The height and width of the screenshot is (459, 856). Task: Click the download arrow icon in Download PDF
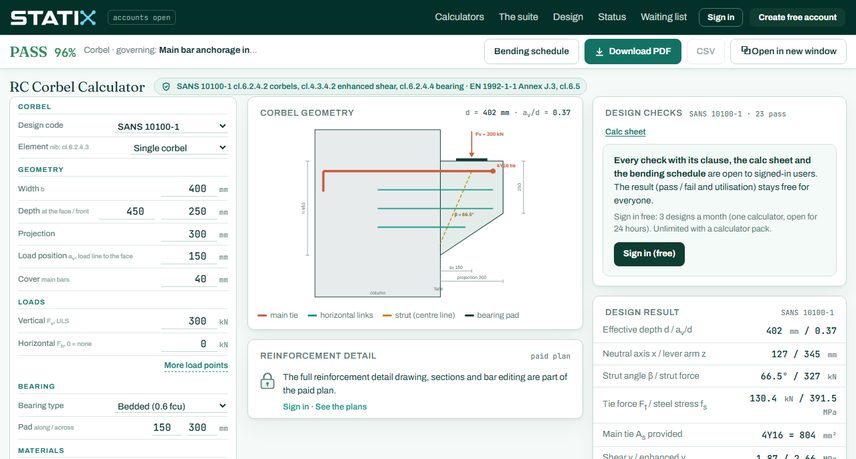pos(599,52)
